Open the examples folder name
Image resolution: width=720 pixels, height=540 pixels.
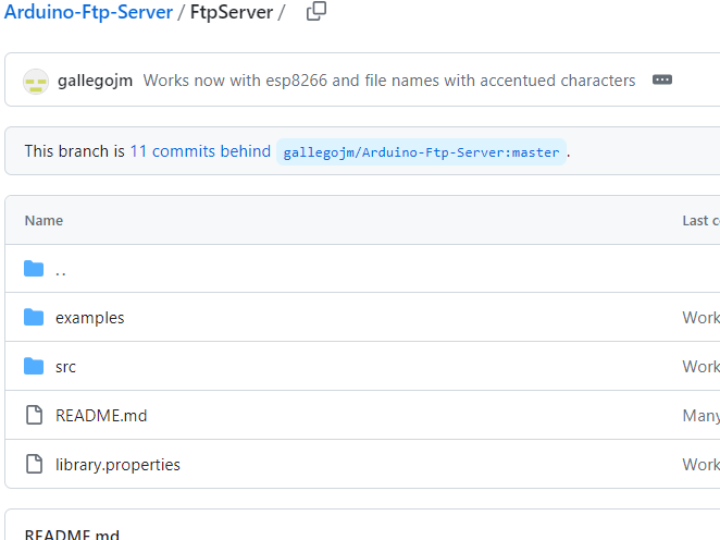[90, 318]
